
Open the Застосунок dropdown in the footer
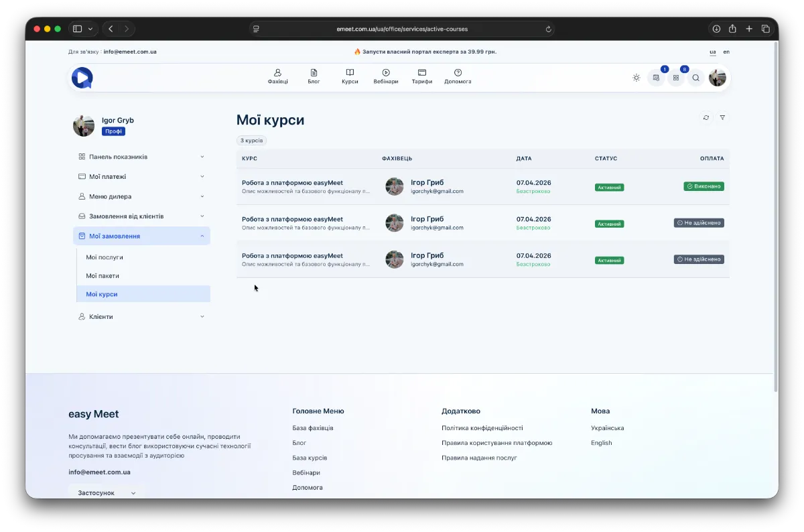coord(106,492)
